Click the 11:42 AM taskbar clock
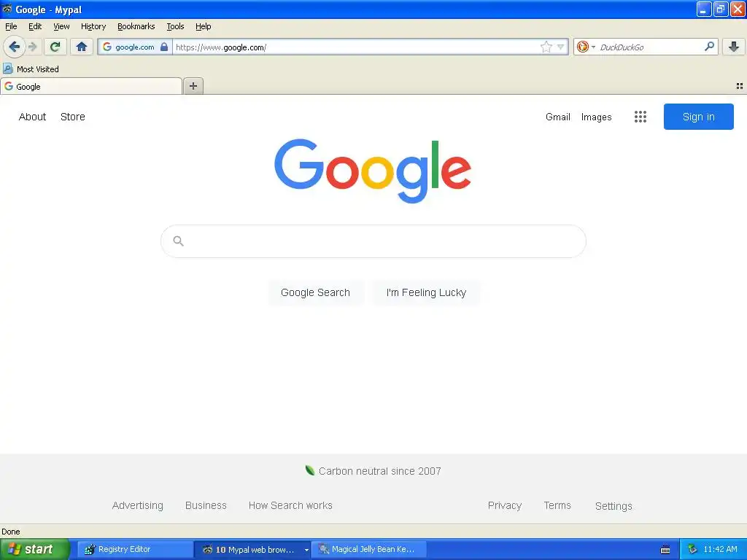The image size is (747, 560). [720, 550]
